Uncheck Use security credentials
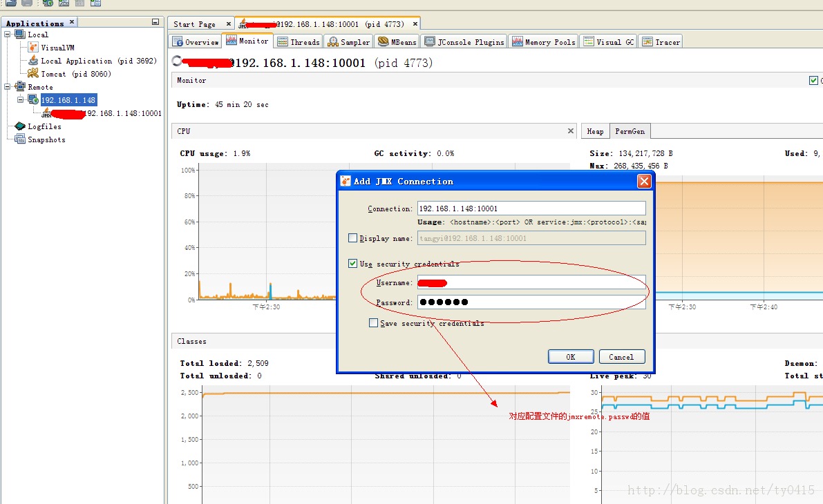 (352, 263)
